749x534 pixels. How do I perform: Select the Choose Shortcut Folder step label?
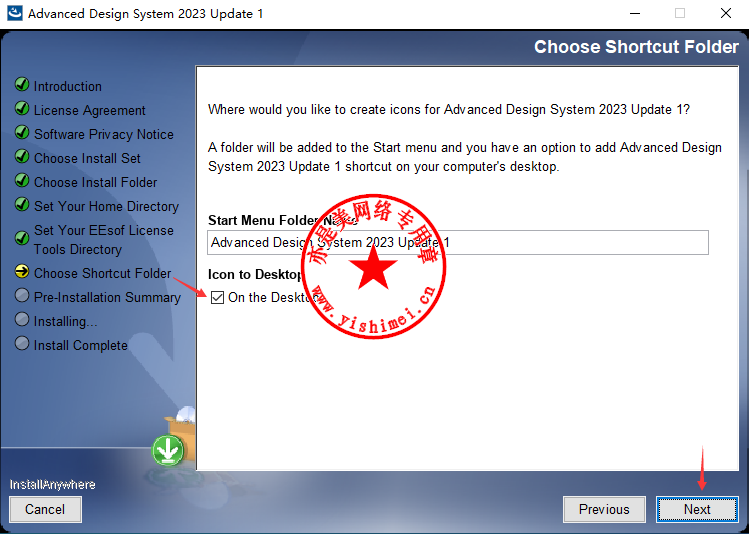[x=103, y=273]
